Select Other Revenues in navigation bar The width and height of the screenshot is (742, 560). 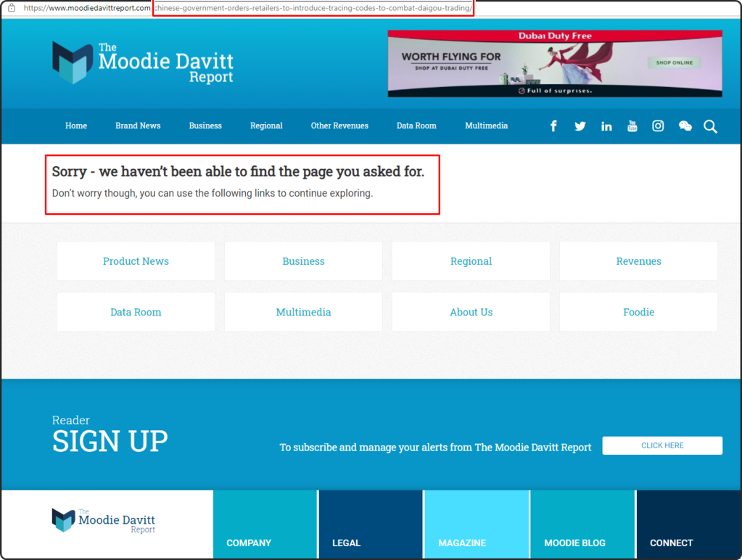[x=339, y=125]
